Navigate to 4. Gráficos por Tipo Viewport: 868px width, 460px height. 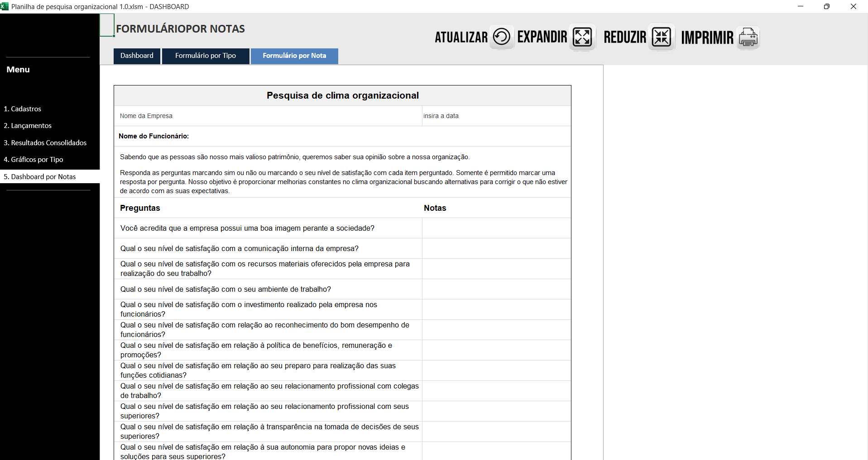click(x=34, y=160)
